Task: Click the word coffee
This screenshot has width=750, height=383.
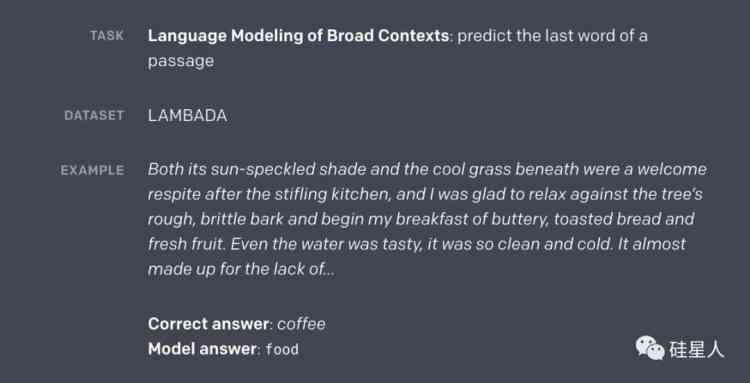Action: pos(301,324)
